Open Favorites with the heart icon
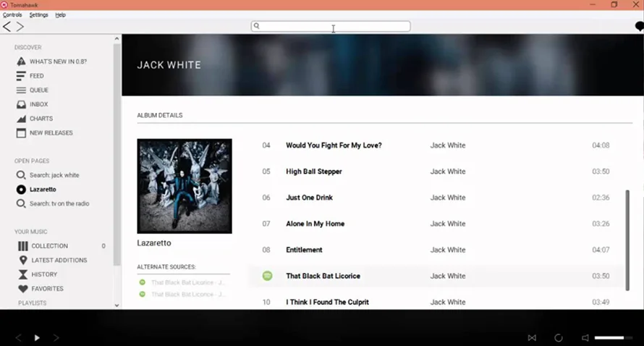 tap(46, 289)
